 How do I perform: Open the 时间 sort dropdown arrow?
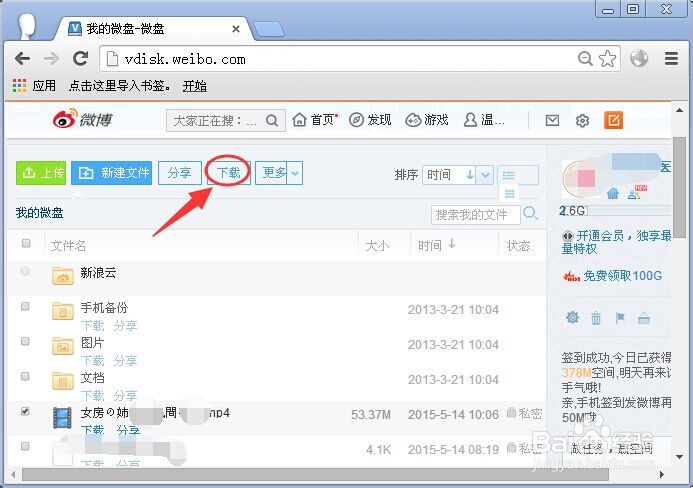pos(486,175)
